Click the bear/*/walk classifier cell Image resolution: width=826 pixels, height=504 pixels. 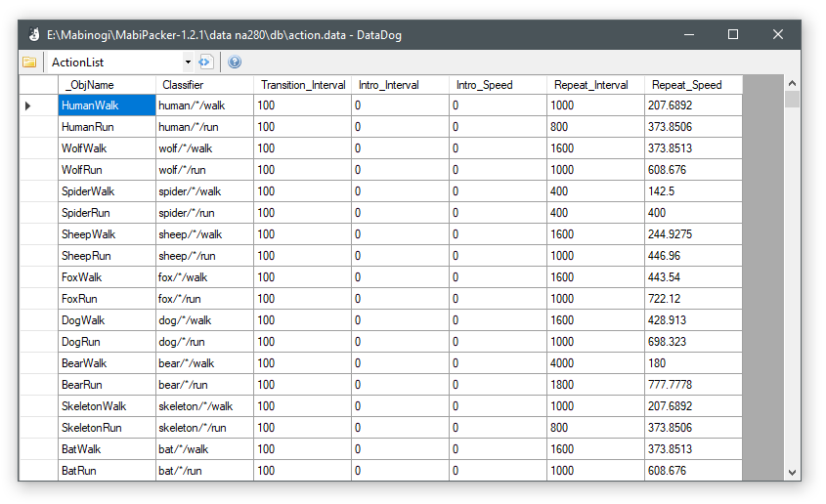(205, 363)
